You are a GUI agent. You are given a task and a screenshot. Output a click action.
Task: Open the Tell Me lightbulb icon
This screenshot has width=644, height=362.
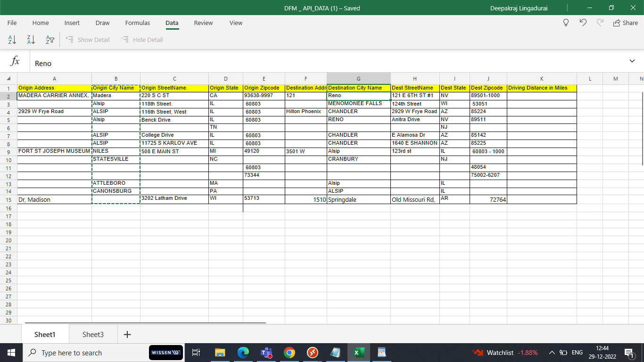click(x=566, y=23)
